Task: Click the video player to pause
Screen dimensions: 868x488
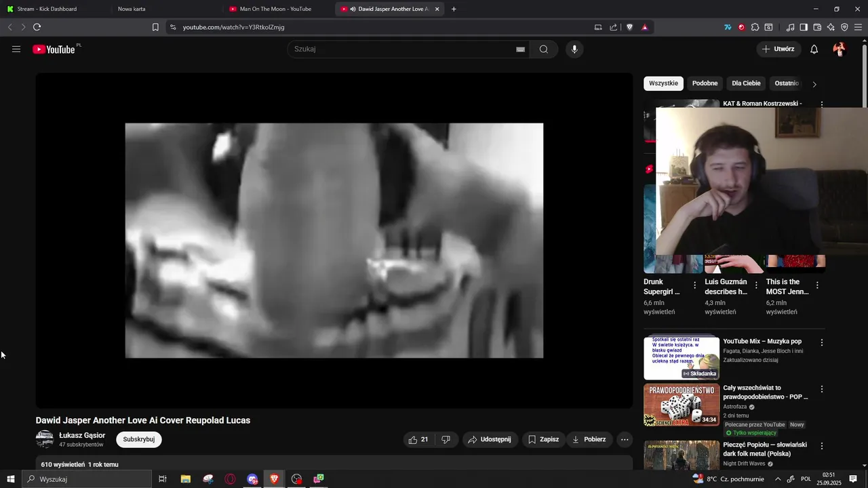Action: click(x=334, y=241)
